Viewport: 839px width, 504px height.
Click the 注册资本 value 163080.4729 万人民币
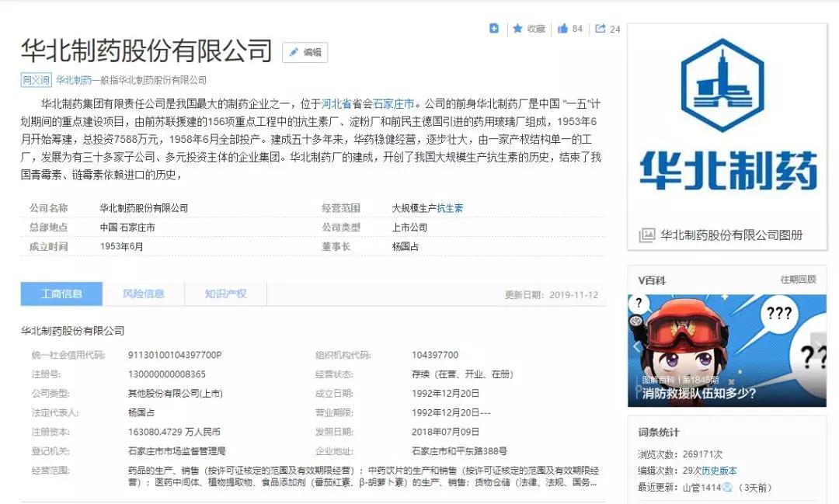point(174,432)
